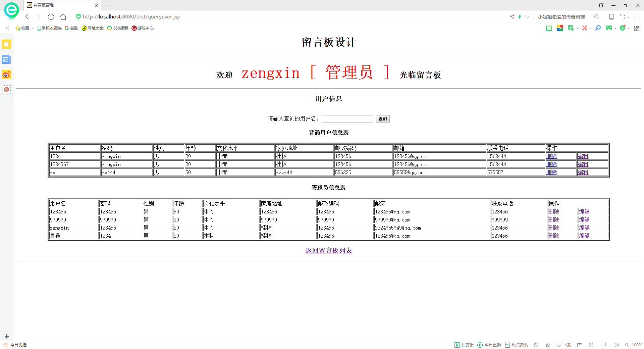Click the green shield security icon
This screenshot has height=349, width=644.
coord(623,28)
